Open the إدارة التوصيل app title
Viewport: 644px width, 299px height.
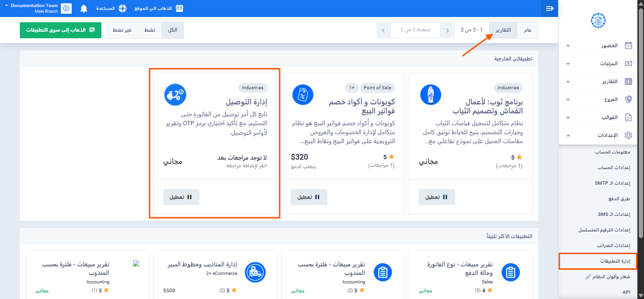(246, 102)
